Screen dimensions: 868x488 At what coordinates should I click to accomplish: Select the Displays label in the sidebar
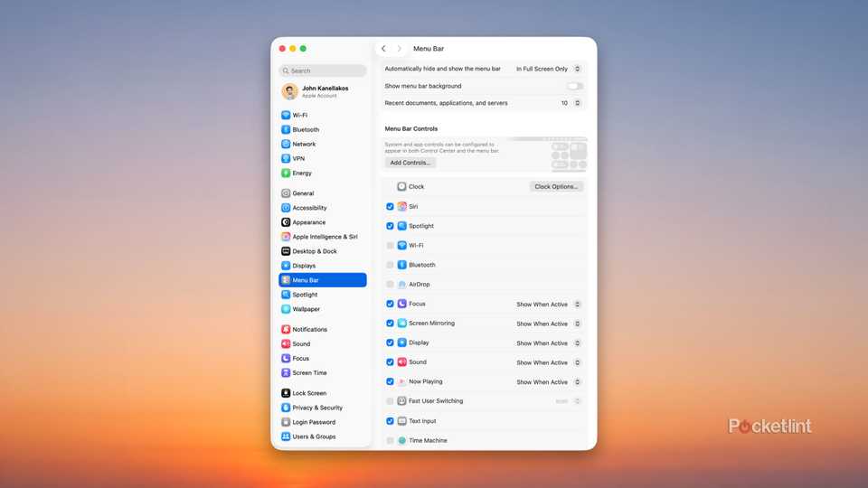pos(304,266)
